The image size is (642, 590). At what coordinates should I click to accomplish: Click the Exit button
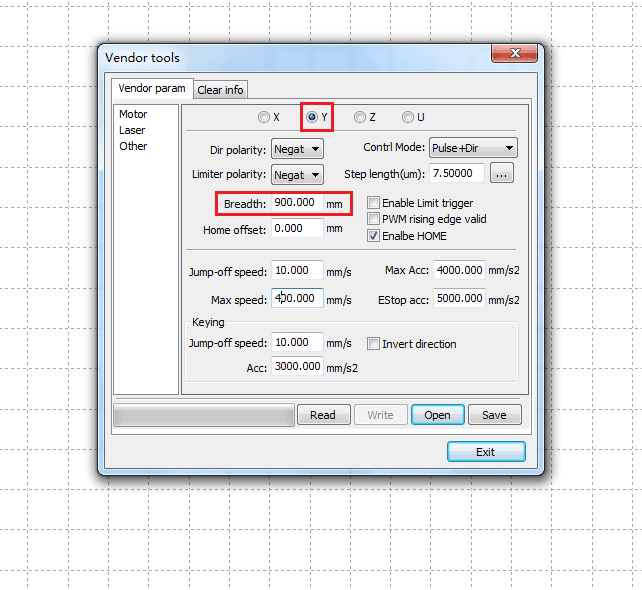click(486, 452)
